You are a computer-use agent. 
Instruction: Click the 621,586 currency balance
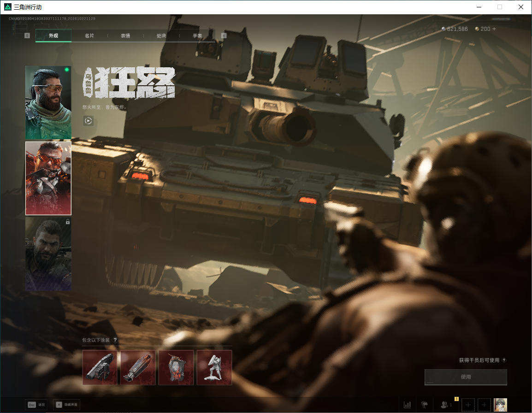pyautogui.click(x=454, y=29)
